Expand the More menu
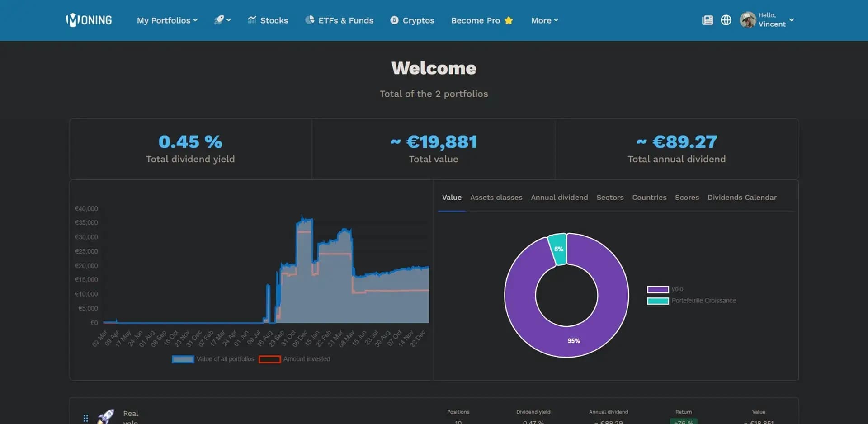The width and height of the screenshot is (868, 424). 545,20
